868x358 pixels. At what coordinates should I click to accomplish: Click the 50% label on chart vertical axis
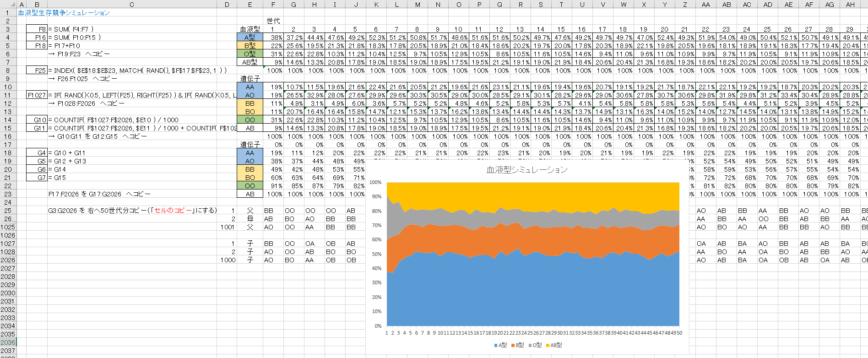click(x=376, y=254)
